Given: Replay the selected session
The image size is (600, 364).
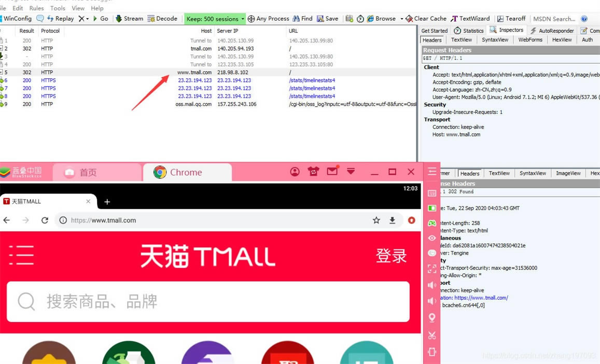Looking at the screenshot, I should click(61, 18).
